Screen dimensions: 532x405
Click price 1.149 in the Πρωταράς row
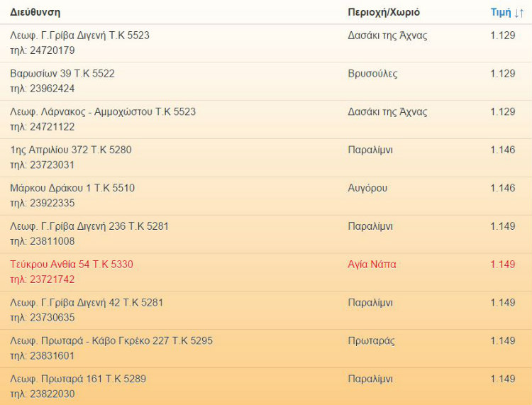503,341
